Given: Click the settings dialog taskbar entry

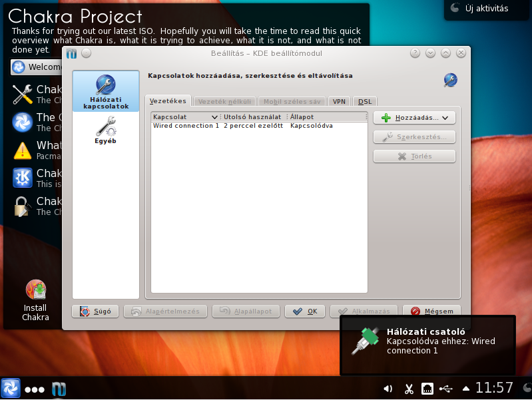Looking at the screenshot, I should pos(59,389).
